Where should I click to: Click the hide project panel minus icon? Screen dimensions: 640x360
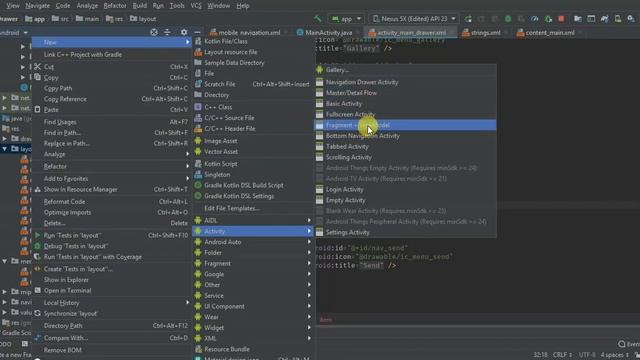tap(197, 32)
